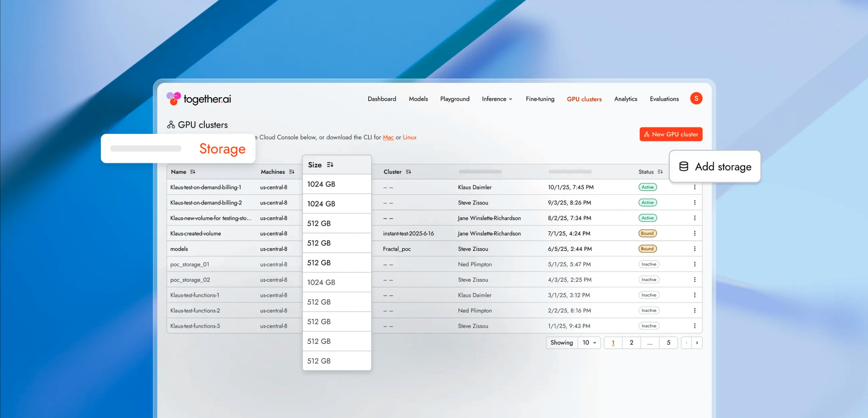Screen dimensions: 868x418
Task: Select the GPU clusters nav item
Action: (584, 99)
